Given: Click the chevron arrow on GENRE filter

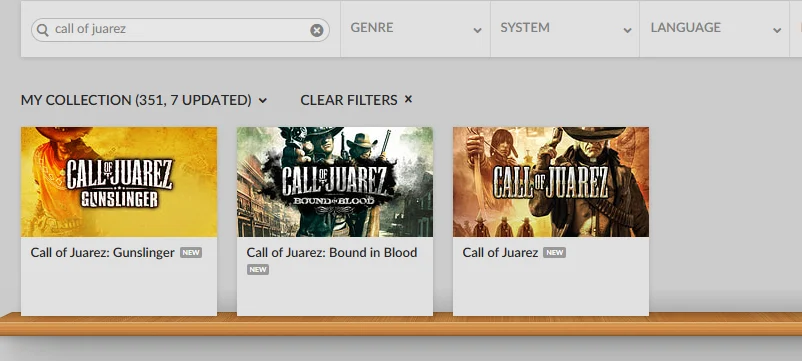Looking at the screenshot, I should click(477, 30).
